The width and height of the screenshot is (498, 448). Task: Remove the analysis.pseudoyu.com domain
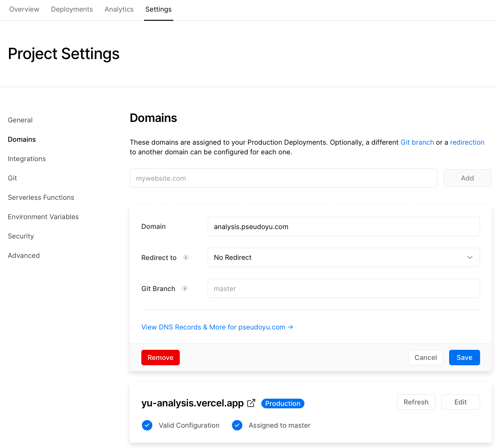coord(160,358)
